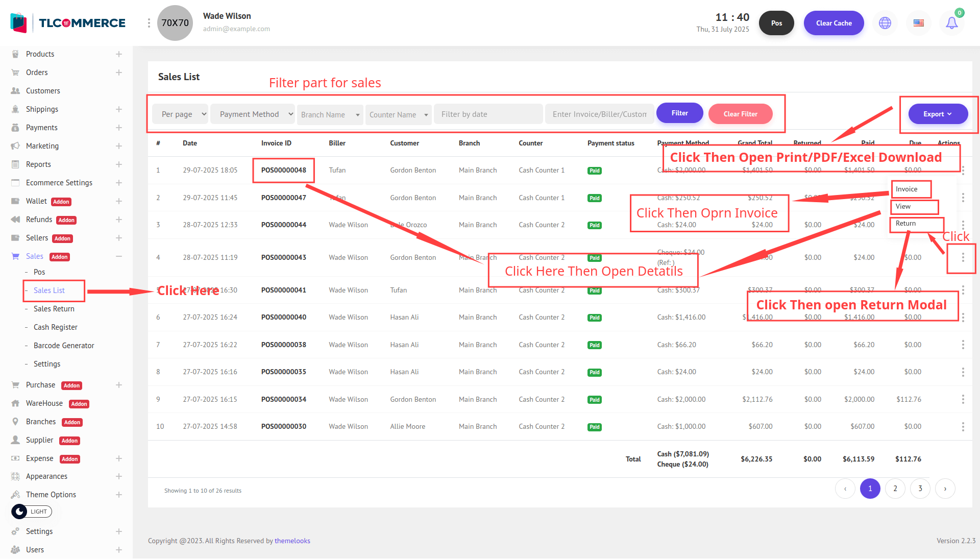Expand the Products plus toggle
This screenshot has width=980, height=559.
[x=118, y=54]
